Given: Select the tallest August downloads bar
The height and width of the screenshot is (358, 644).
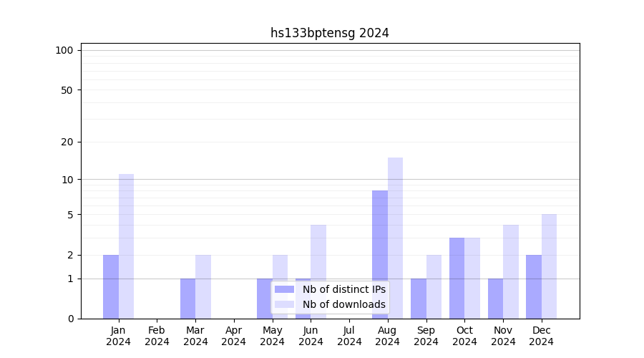Looking at the screenshot, I should (395, 238).
